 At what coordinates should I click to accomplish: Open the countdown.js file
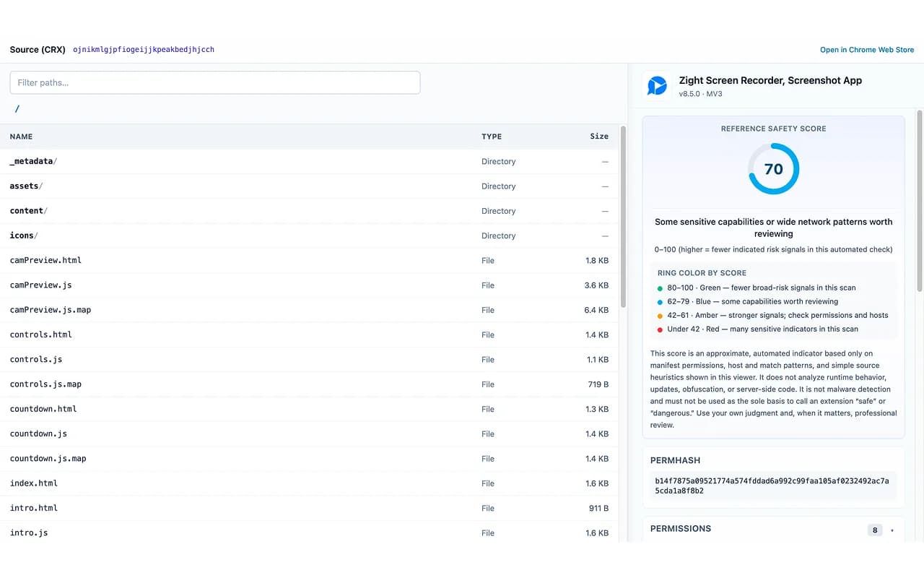point(38,433)
